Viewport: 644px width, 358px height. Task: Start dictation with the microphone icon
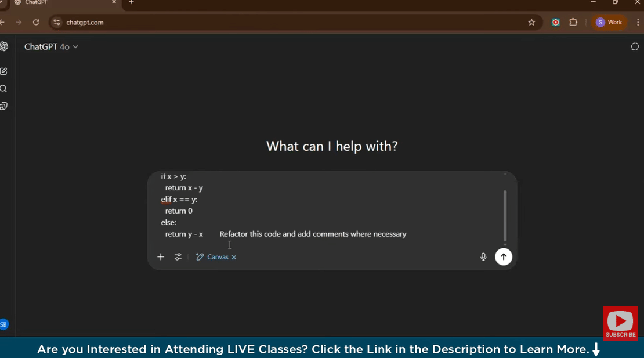click(x=483, y=256)
